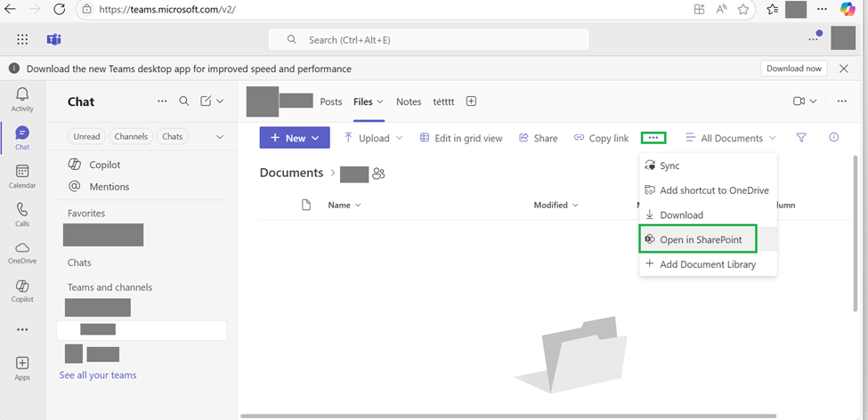Sort by the Name column header
This screenshot has height=420, width=868.
[x=345, y=205]
